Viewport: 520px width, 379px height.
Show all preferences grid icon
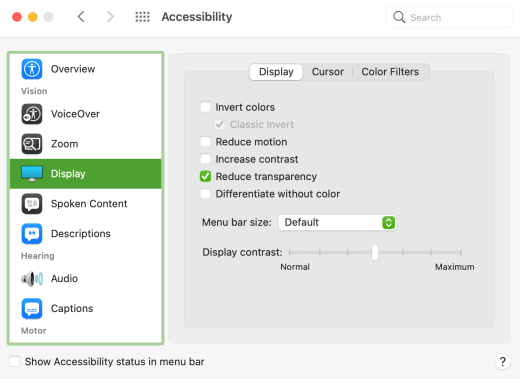(x=142, y=17)
